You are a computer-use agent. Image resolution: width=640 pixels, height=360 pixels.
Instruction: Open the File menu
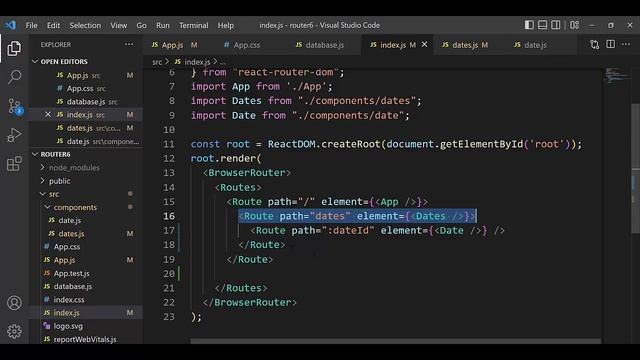coord(31,25)
